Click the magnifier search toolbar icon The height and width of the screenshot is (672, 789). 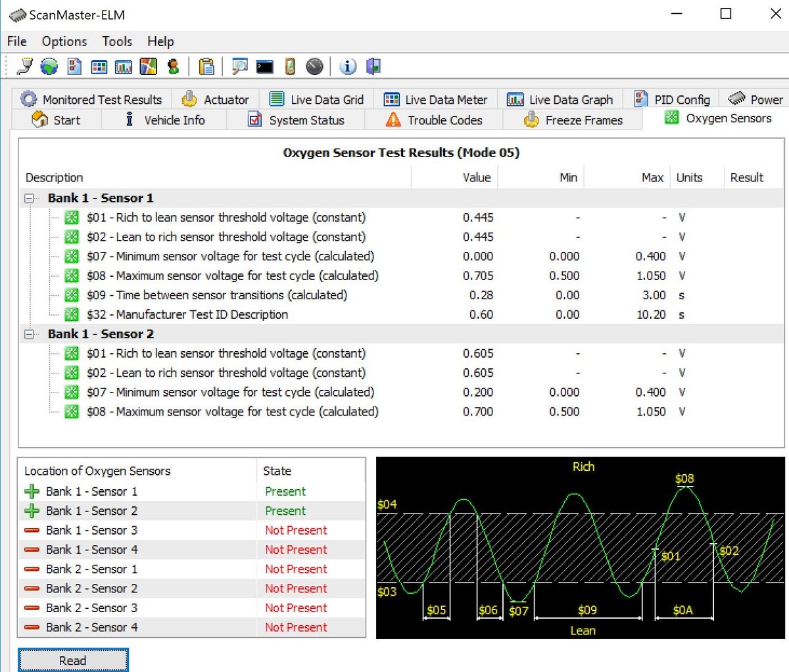(x=240, y=66)
